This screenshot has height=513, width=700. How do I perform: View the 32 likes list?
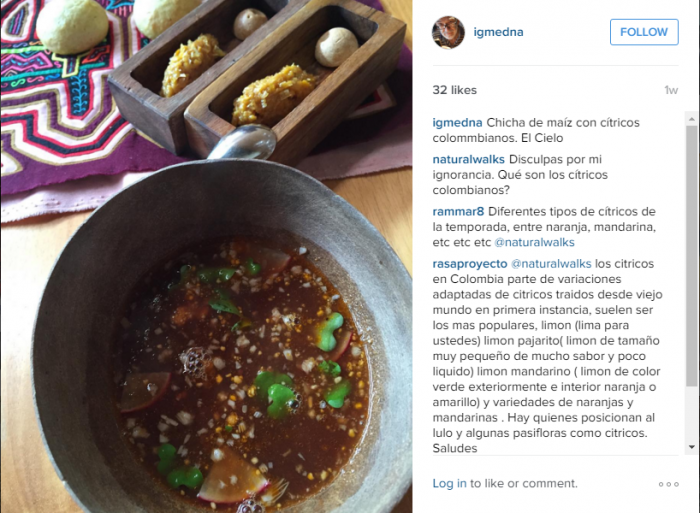point(454,90)
